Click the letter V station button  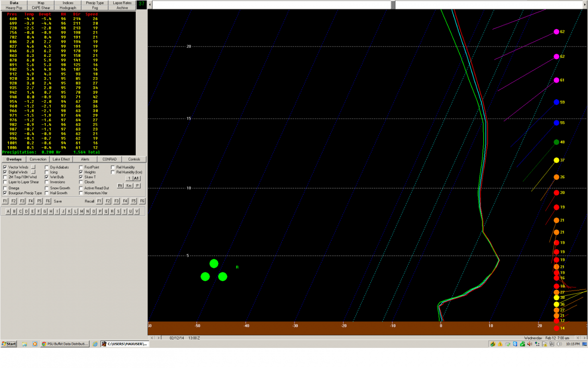click(137, 211)
